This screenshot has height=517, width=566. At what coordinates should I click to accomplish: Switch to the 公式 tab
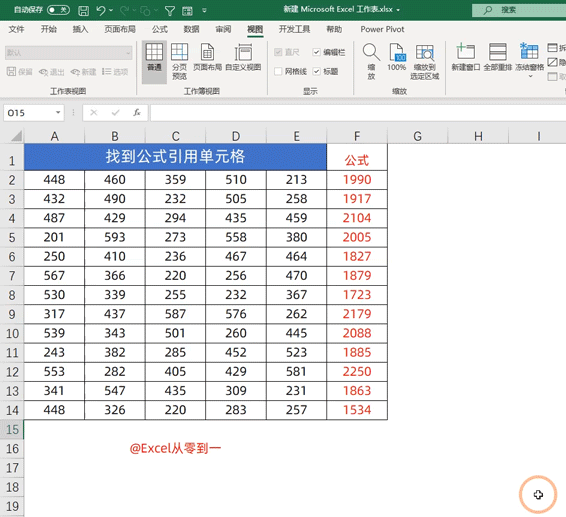pos(160,29)
